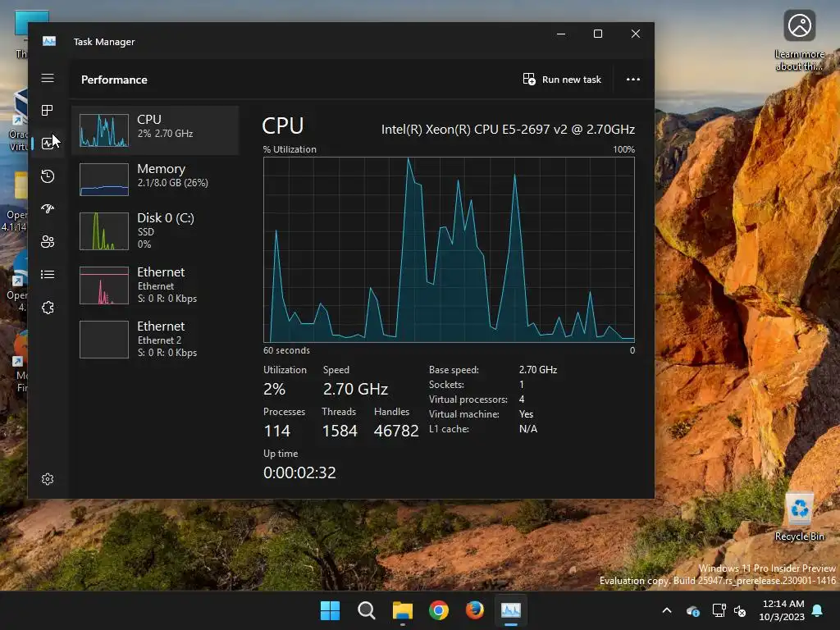Open the network tray icon

click(719, 610)
